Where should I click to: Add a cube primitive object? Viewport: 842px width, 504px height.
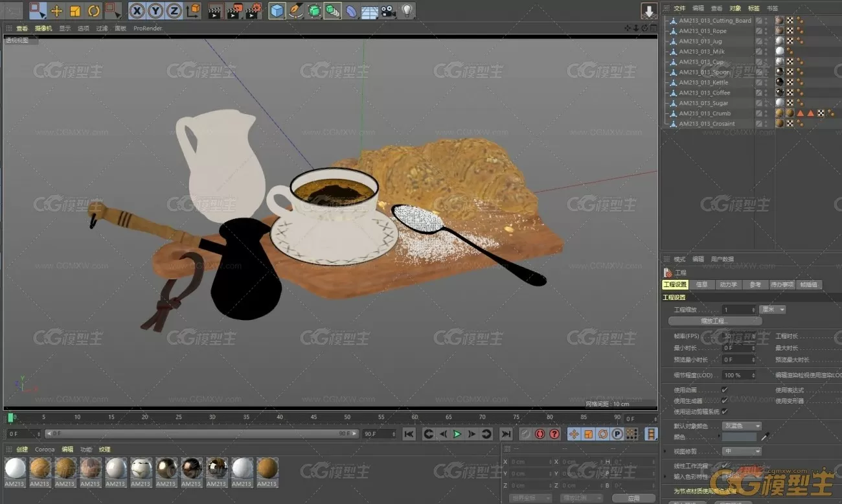pos(277,10)
